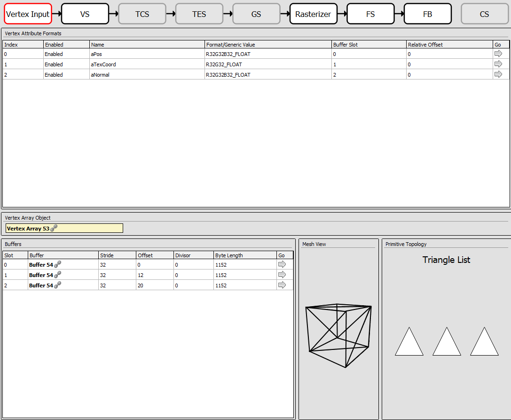Select the aTexCoord attribute name cell

[x=147, y=64]
